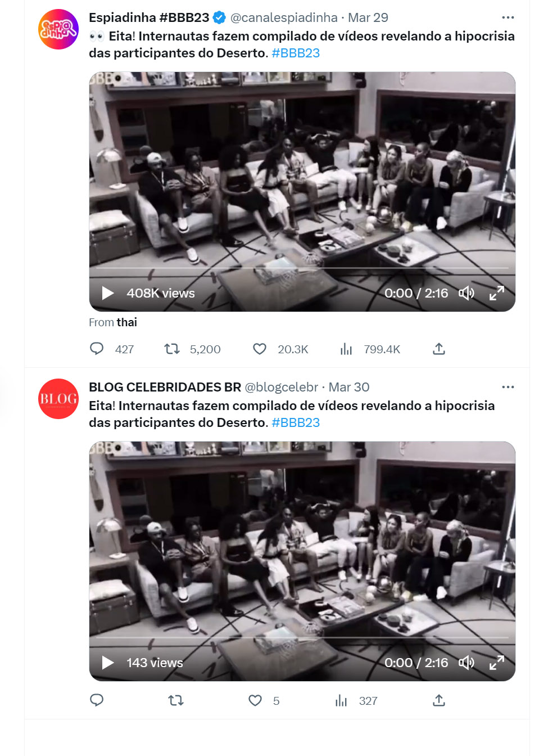Play the video with 408K views
Viewport: 548px width, 756px height.
point(108,293)
